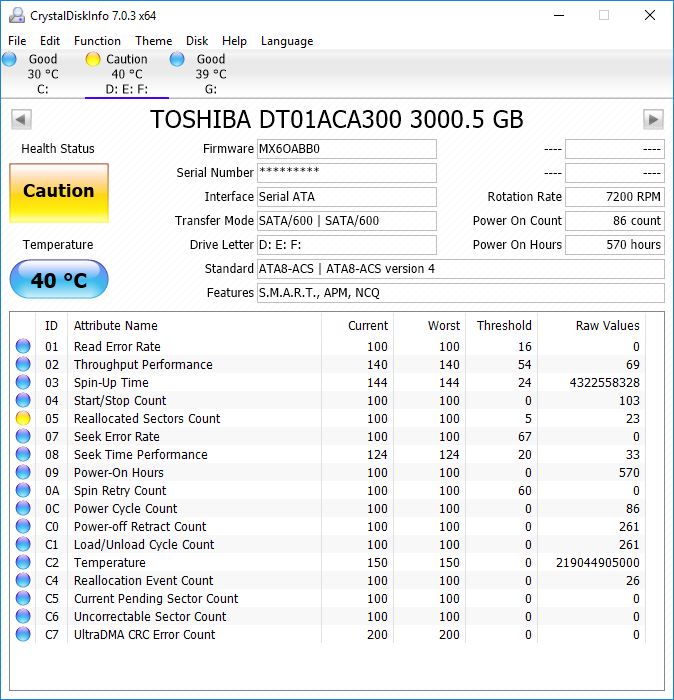The width and height of the screenshot is (674, 700).
Task: Click status orb for Power-On Hours row
Action: [23, 472]
